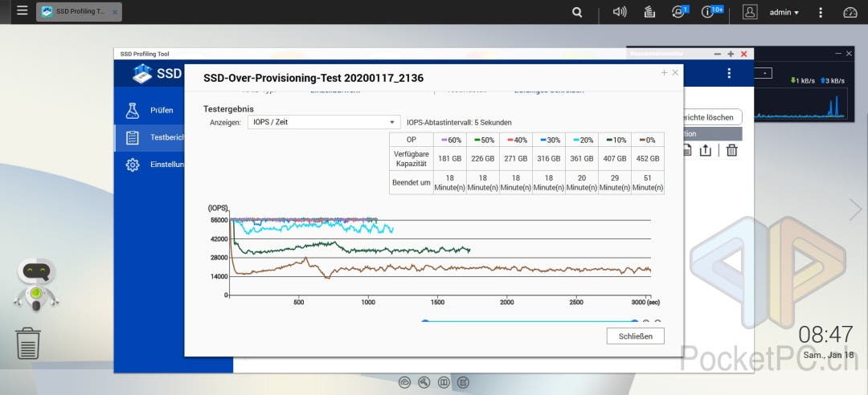Toggle the 20% OP legend series
The width and height of the screenshot is (868, 395).
point(582,140)
